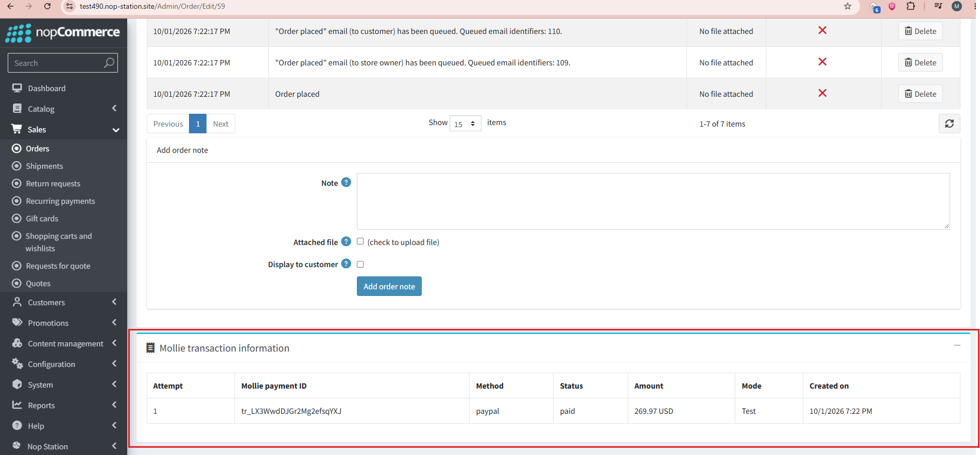The image size is (980, 455).
Task: Click the Configuration gears icon
Action: [18, 363]
